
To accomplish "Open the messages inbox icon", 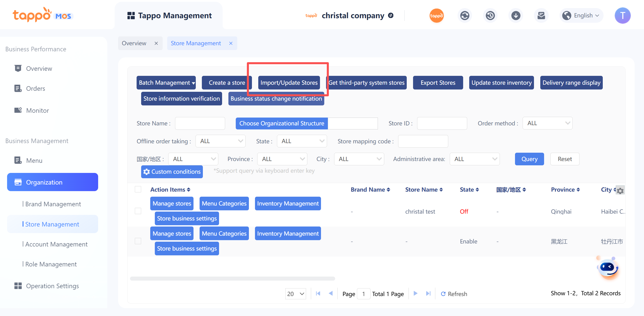I will coord(541,16).
